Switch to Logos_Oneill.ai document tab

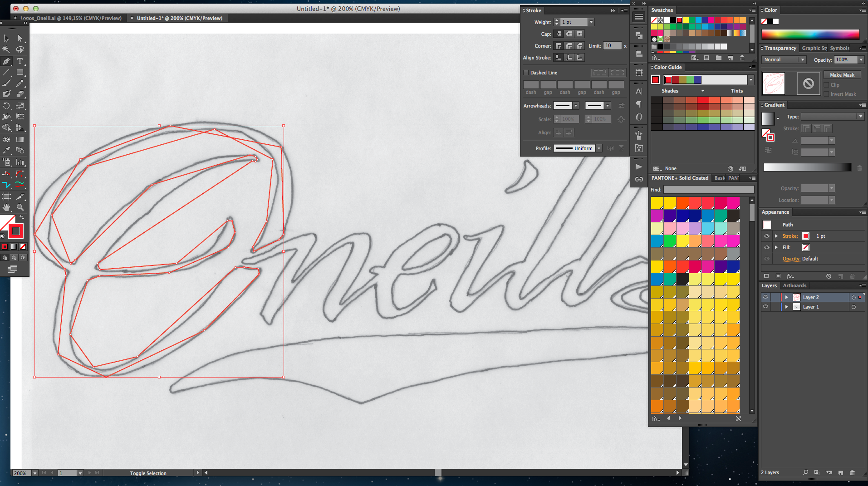[x=71, y=18]
